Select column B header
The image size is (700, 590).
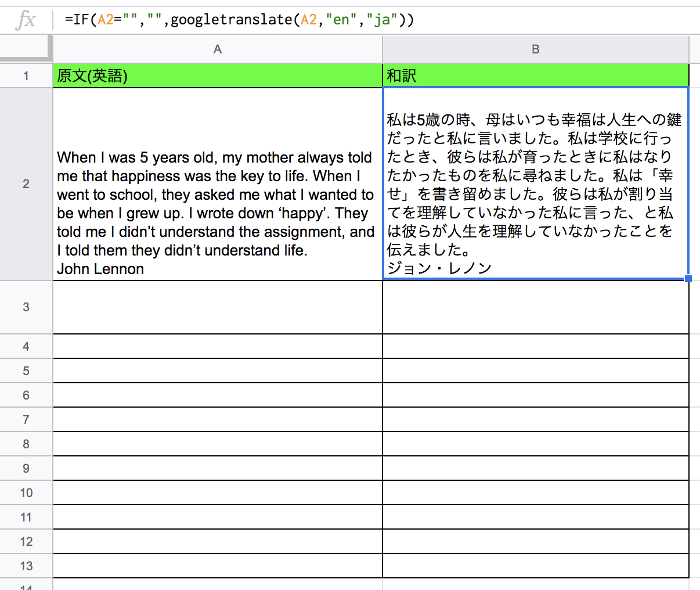coord(536,49)
